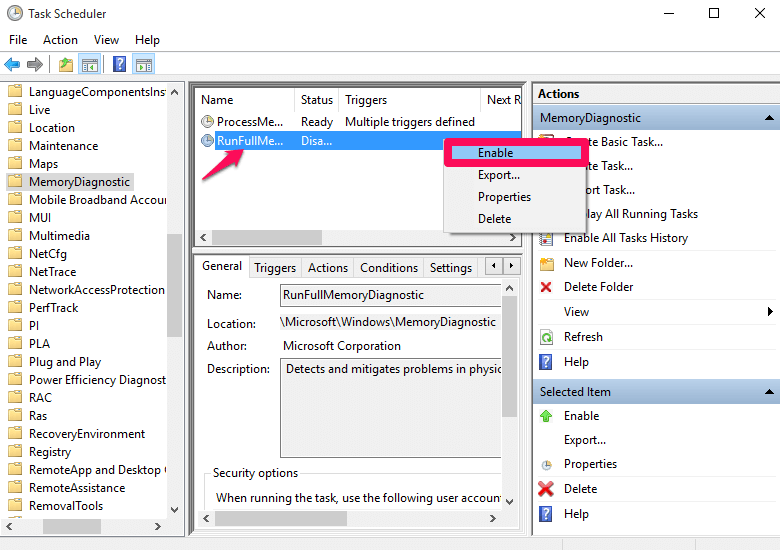Click the red Delete X icon in Selected Item
Viewport: 780px width, 550px height.
(546, 489)
